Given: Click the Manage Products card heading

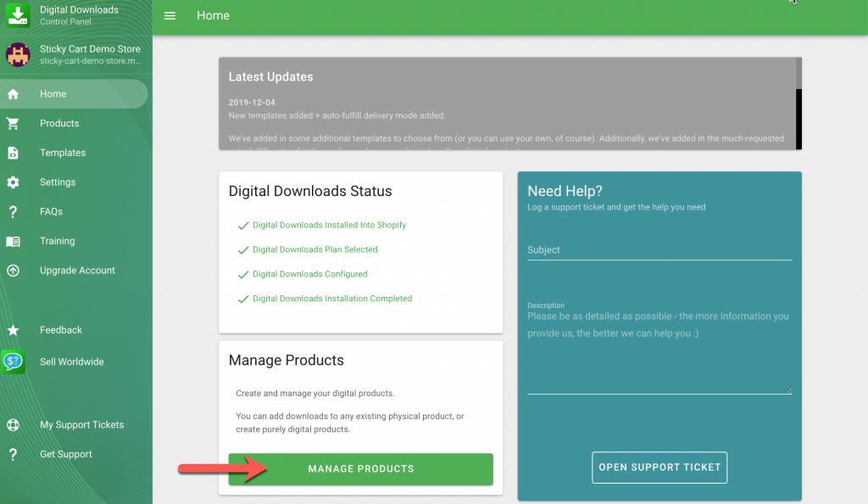Looking at the screenshot, I should point(287,361).
